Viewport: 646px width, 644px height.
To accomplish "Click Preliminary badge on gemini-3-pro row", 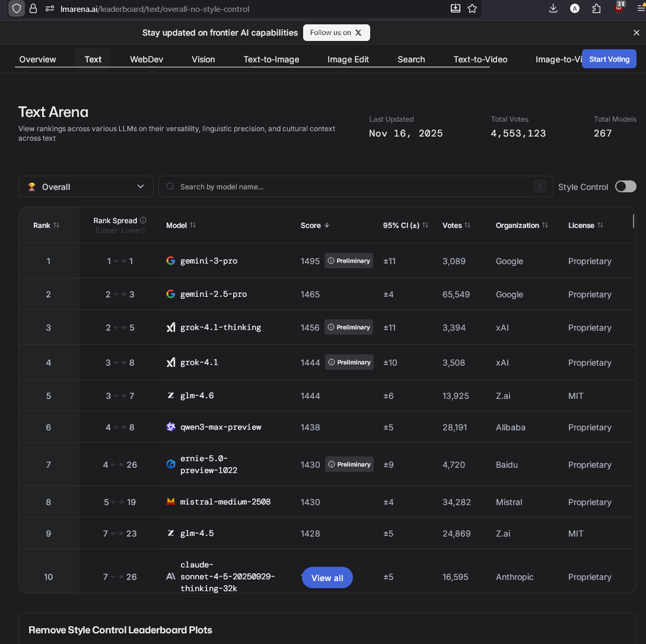I will (x=349, y=261).
